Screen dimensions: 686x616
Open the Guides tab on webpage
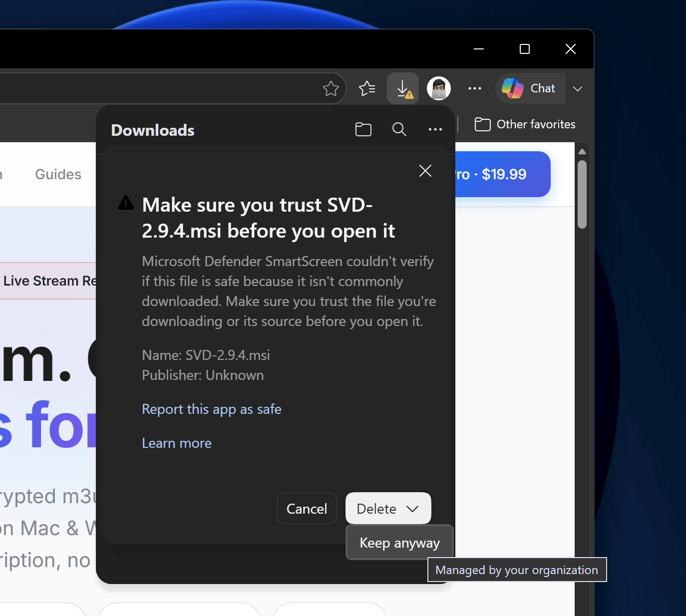[58, 174]
